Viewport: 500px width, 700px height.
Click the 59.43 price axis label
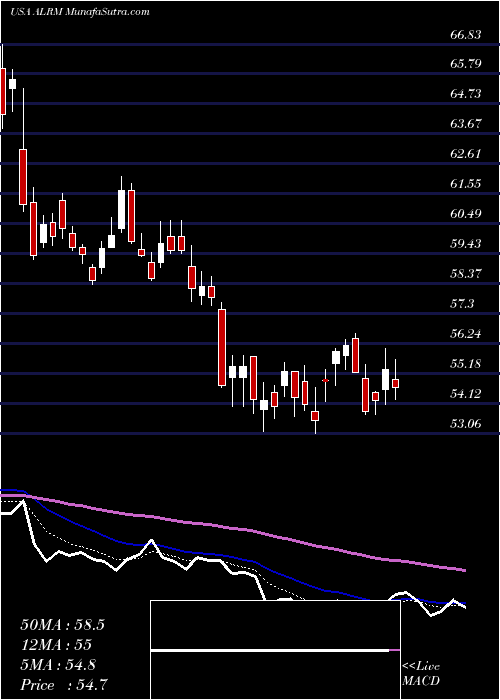click(x=466, y=243)
